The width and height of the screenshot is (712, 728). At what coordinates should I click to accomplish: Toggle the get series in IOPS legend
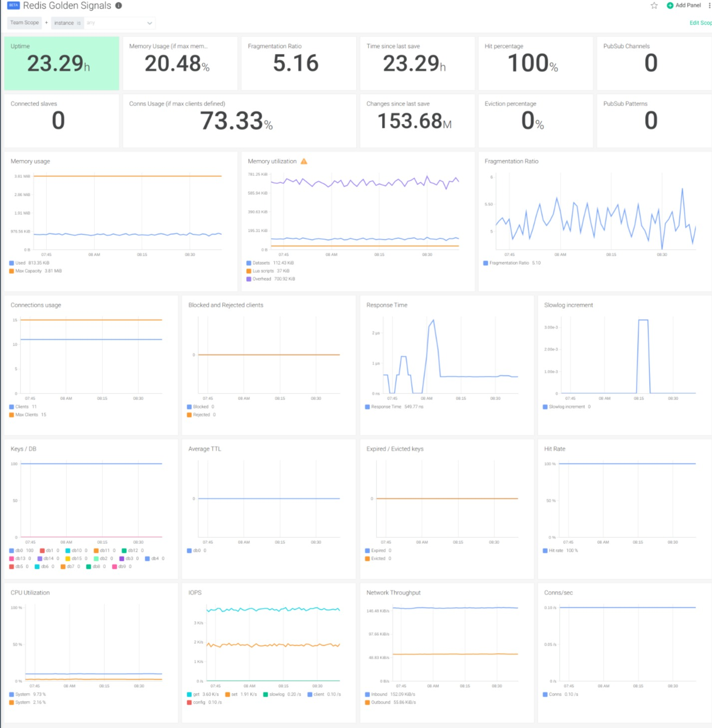(203, 694)
